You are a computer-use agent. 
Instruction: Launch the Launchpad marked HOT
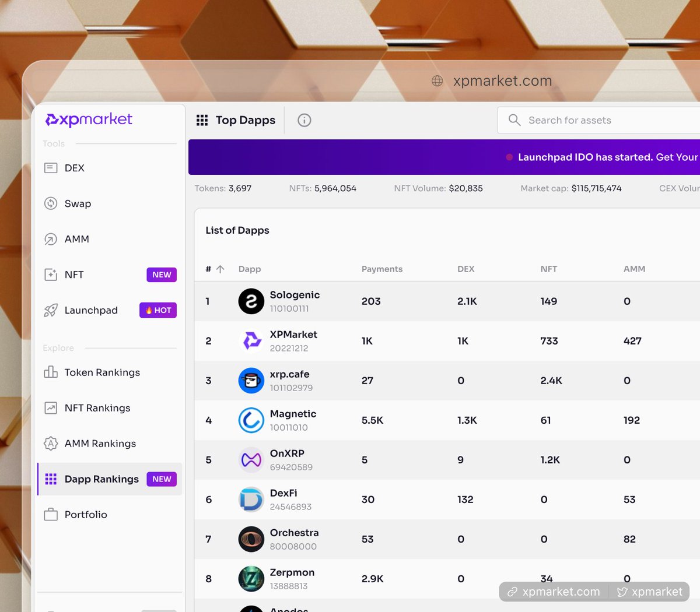(90, 310)
